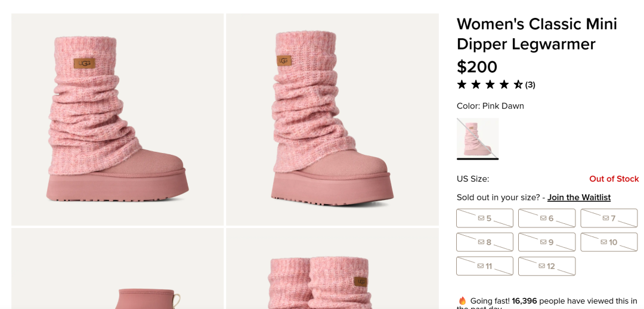Select US size 6
This screenshot has height=309, width=644.
point(547,218)
